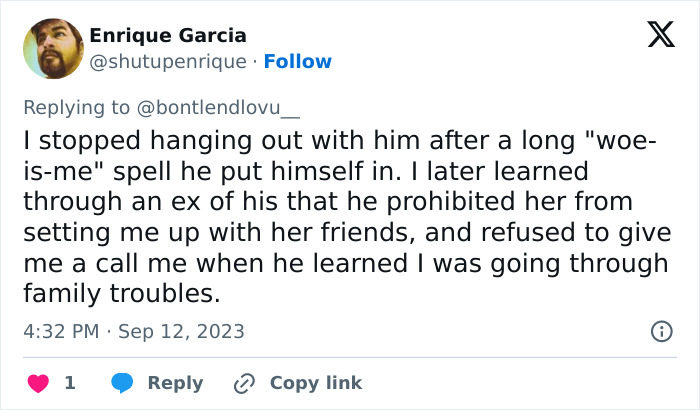This screenshot has height=410, width=700.
Task: Click the tweet line starting "I stopped hanging"
Action: (340, 140)
